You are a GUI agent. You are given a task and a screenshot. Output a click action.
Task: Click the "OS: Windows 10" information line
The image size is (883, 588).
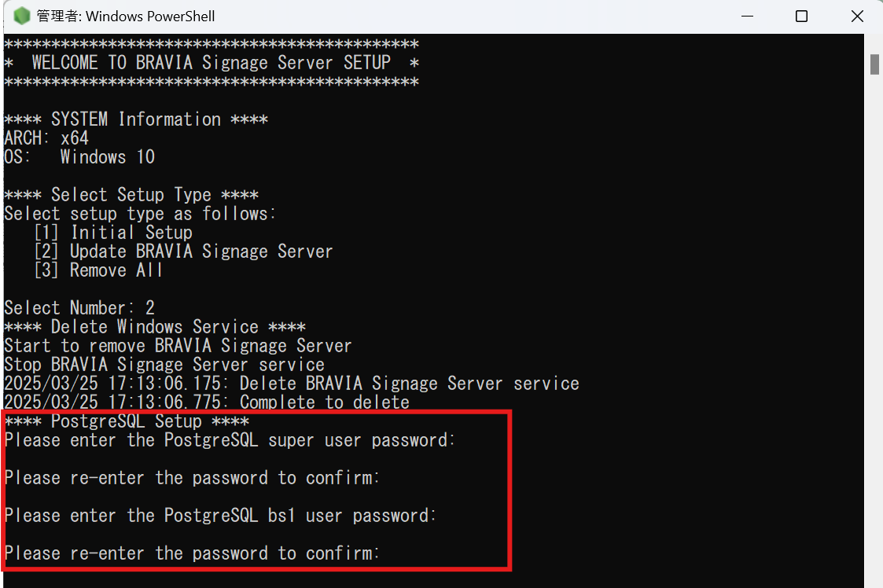[x=79, y=157]
